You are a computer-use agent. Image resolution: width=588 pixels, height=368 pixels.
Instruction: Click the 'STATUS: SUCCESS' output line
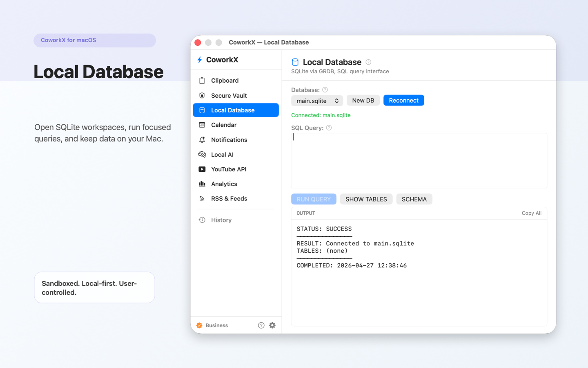click(x=324, y=229)
